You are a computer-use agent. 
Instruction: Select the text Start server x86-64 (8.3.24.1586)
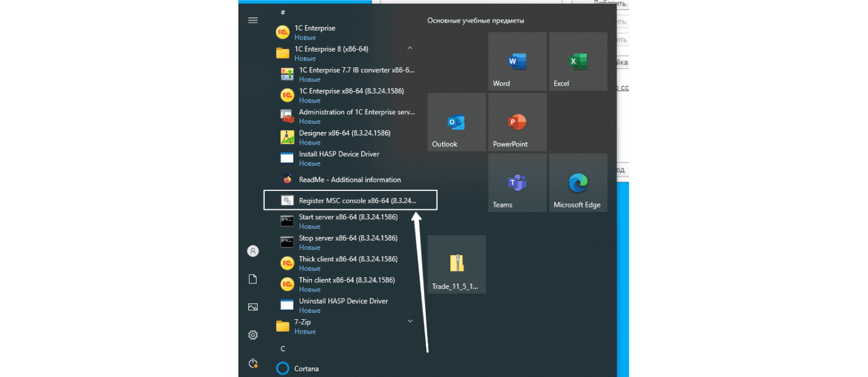coord(348,217)
